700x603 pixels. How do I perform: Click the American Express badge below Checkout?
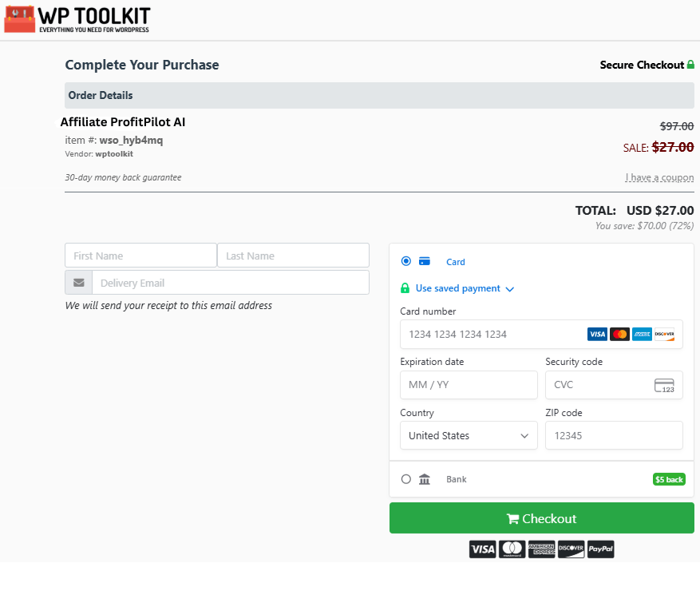tap(541, 549)
